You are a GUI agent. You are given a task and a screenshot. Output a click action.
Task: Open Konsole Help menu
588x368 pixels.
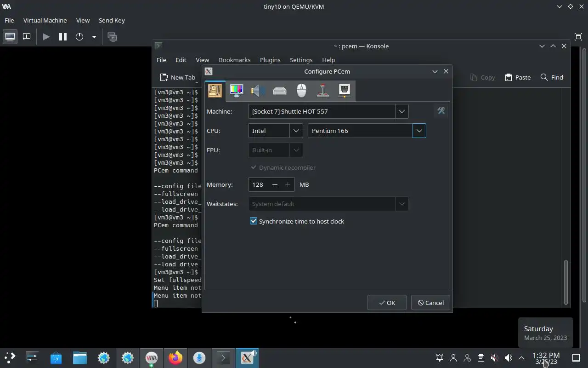(x=328, y=60)
